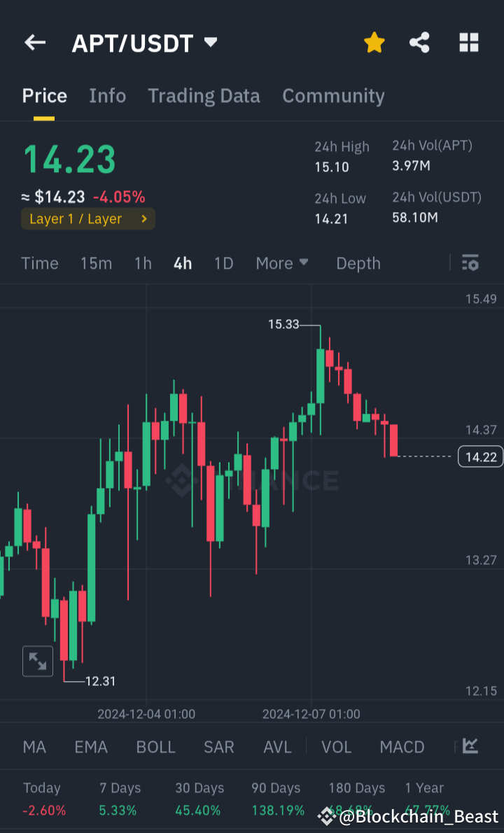Switch to the Depth view
Image resolution: width=504 pixels, height=833 pixels.
pos(358,263)
